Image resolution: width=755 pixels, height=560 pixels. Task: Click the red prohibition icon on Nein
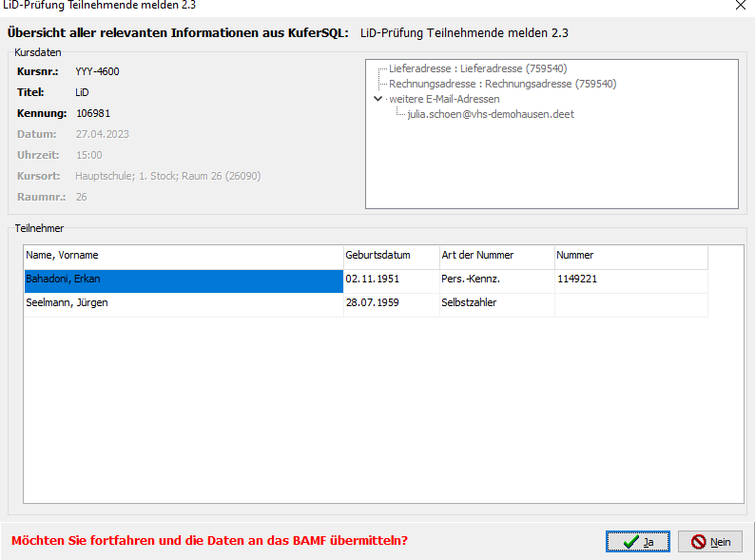click(698, 542)
